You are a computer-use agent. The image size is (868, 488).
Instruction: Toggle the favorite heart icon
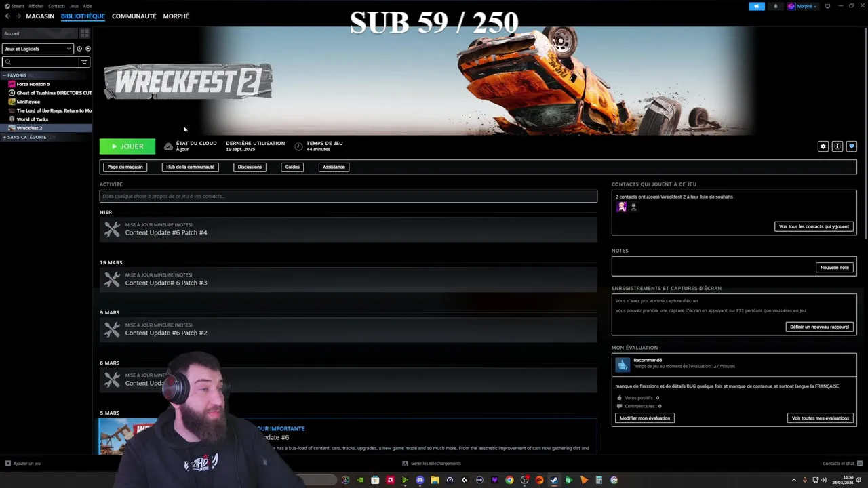coord(852,146)
